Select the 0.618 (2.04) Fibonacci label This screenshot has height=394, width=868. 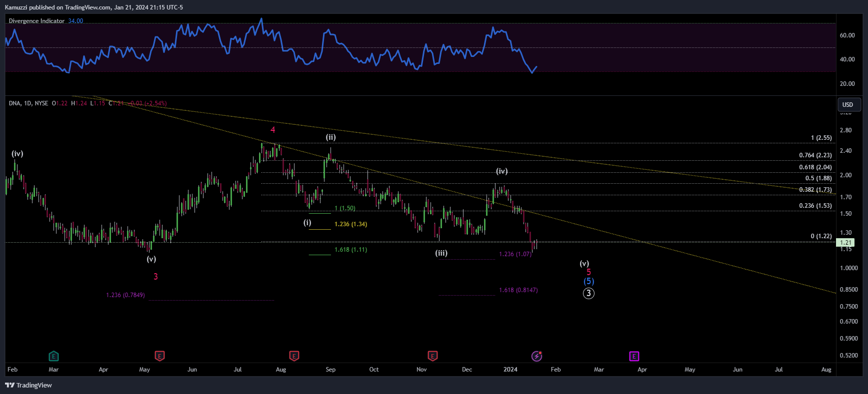[815, 167]
